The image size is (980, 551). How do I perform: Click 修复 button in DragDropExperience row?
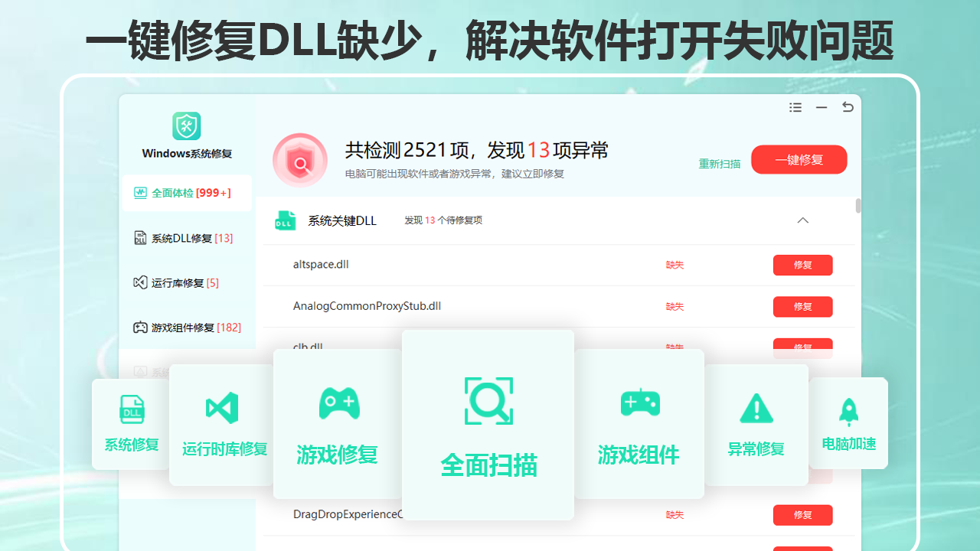(802, 515)
